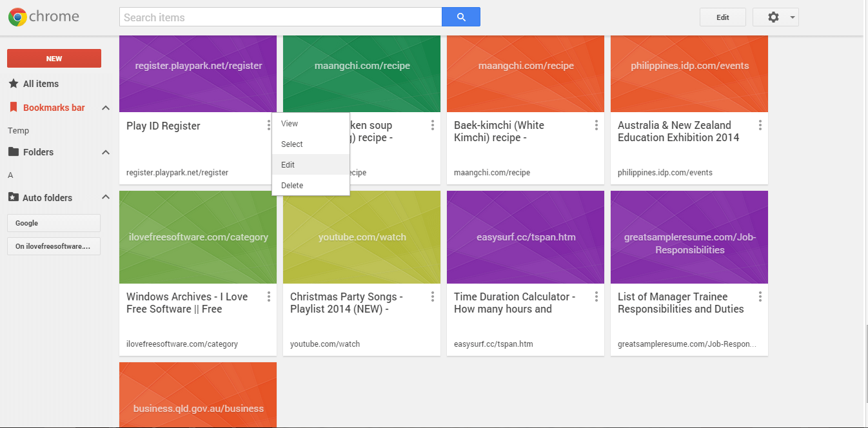The image size is (868, 428).
Task: Open business.qld.gov.au/business thumbnail
Action: [198, 395]
